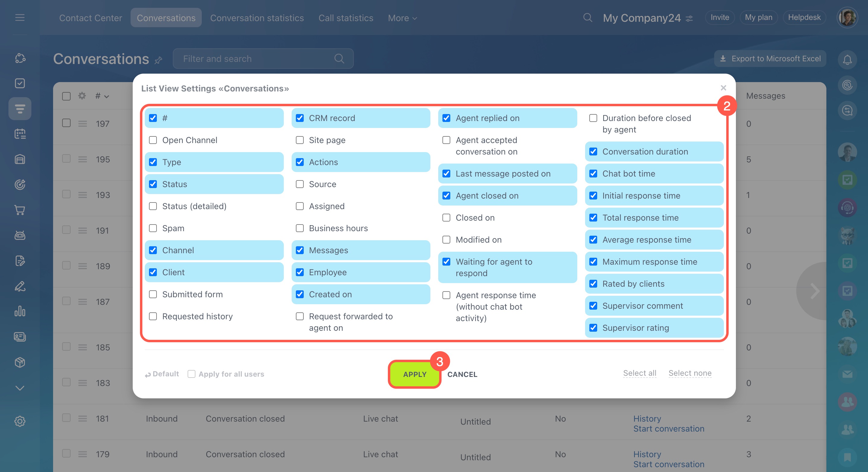Tick Apply for all users checkbox
Viewport: 868px width, 472px height.
point(192,374)
